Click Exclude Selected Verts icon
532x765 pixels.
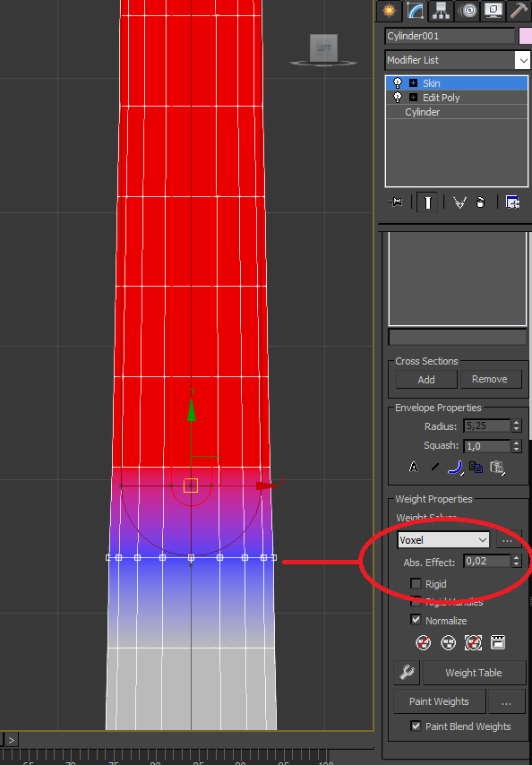[x=424, y=642]
